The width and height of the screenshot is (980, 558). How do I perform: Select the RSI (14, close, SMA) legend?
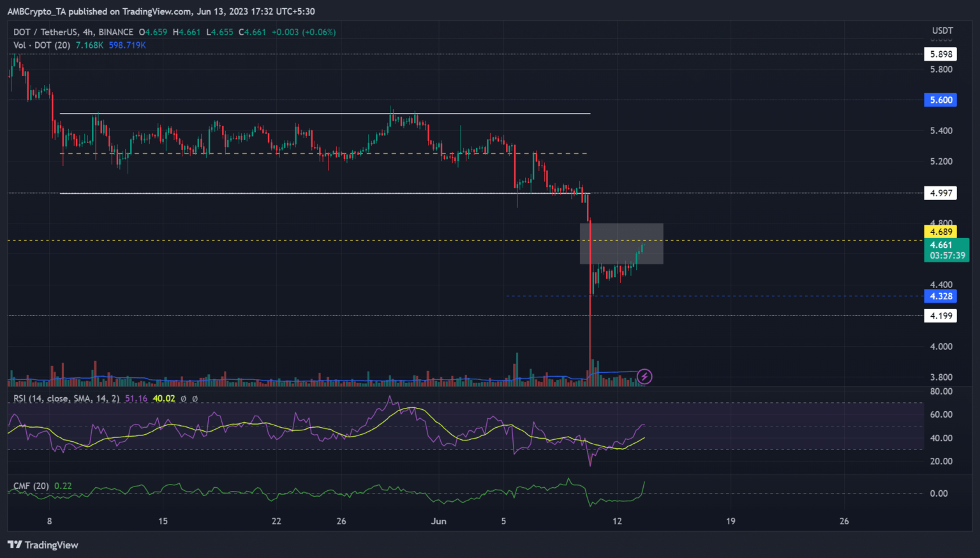tap(66, 398)
